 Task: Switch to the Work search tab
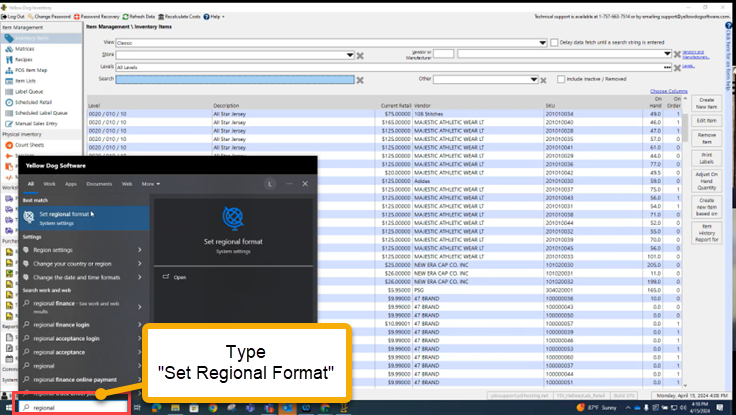point(49,184)
